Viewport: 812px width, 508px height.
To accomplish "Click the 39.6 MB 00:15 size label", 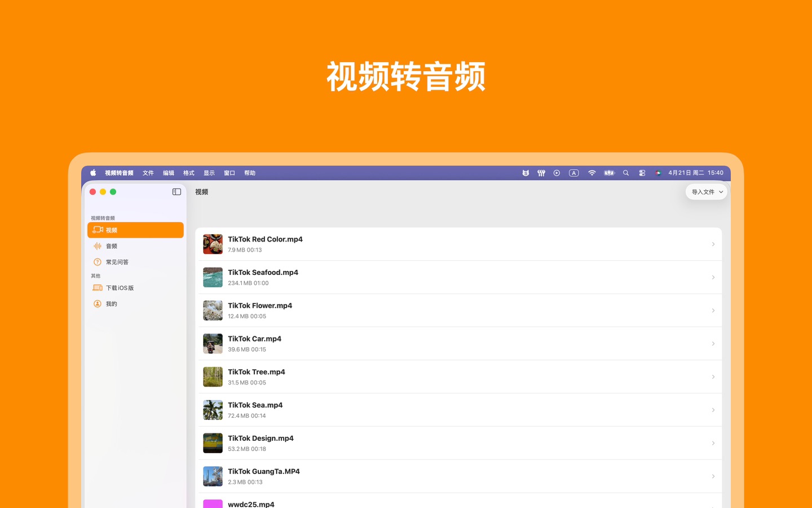I will pos(247,349).
